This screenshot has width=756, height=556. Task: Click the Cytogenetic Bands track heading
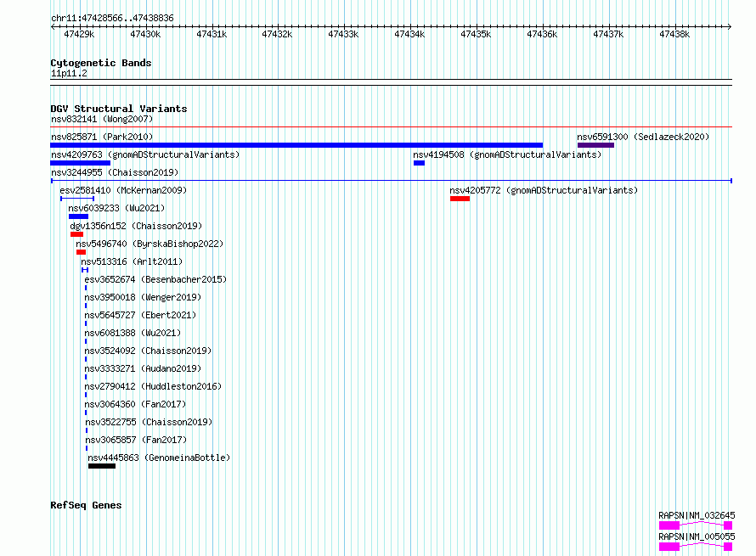coord(101,63)
